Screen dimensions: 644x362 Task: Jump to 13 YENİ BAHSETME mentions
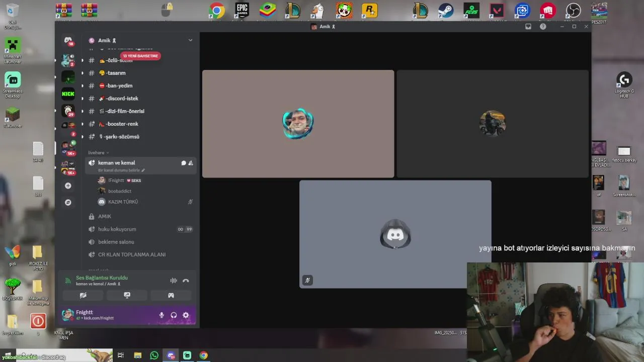tap(140, 56)
